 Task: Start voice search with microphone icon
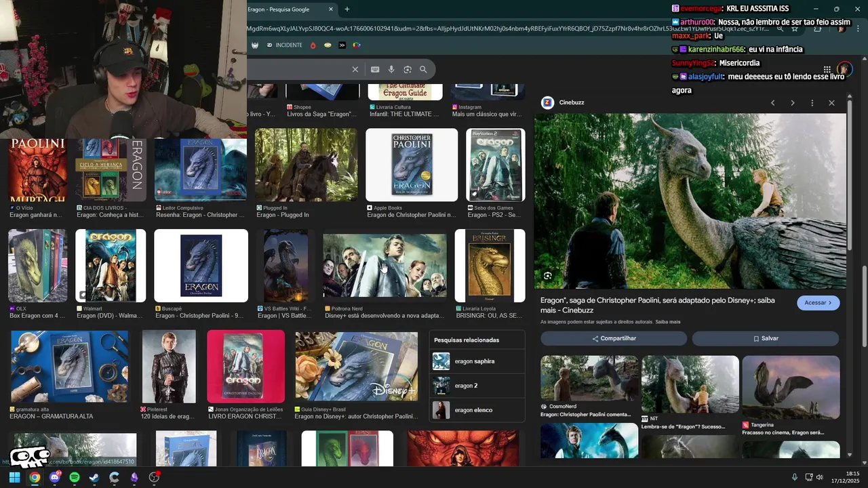click(391, 69)
